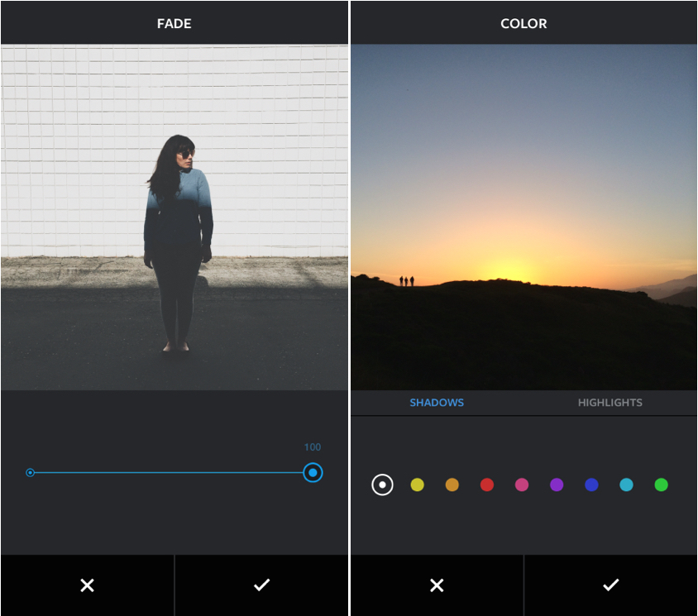Image resolution: width=698 pixels, height=616 pixels.
Task: Click the Fade slider handle at 100
Action: pyautogui.click(x=313, y=473)
